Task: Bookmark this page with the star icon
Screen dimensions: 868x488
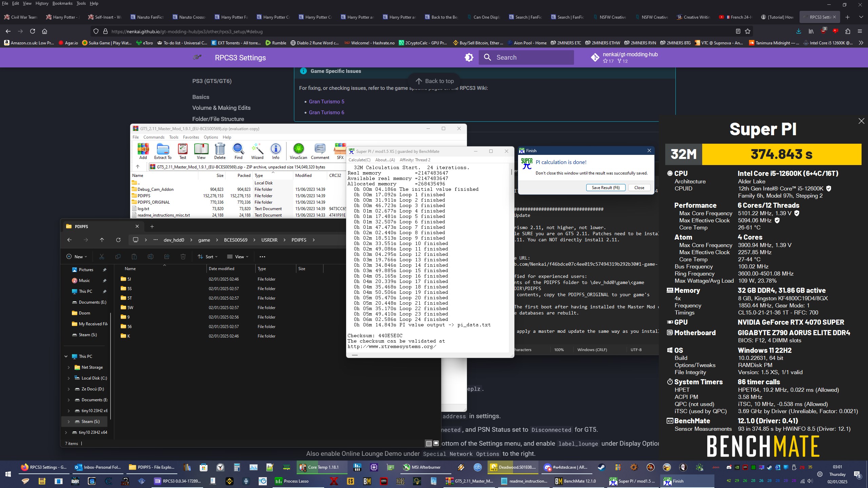Action: (x=748, y=31)
